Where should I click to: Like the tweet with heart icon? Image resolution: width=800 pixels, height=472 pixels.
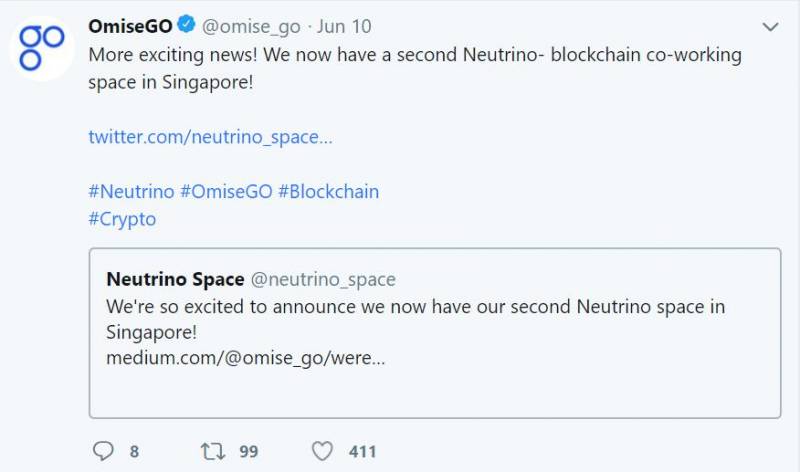point(321,451)
